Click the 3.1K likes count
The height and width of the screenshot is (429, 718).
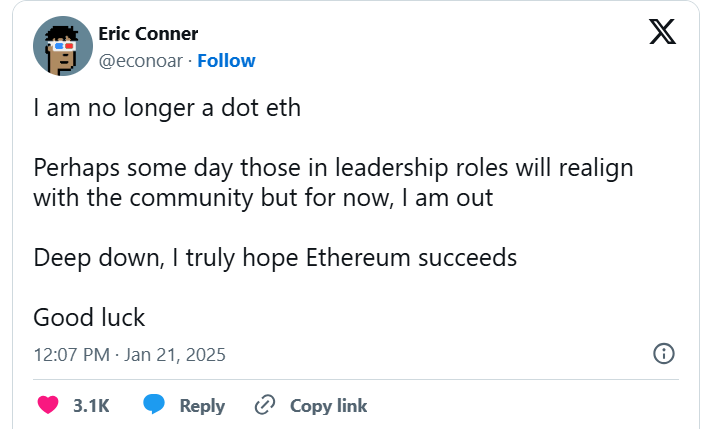(x=91, y=406)
